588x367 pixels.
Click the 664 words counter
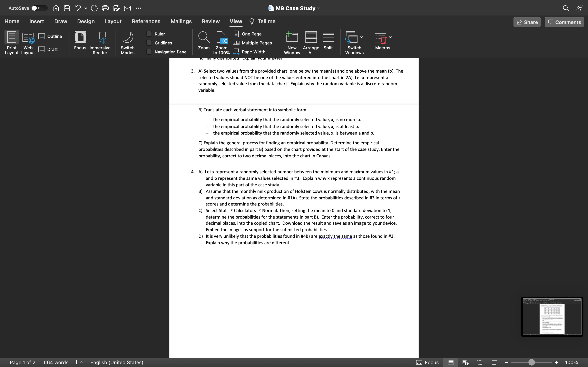(x=56, y=362)
